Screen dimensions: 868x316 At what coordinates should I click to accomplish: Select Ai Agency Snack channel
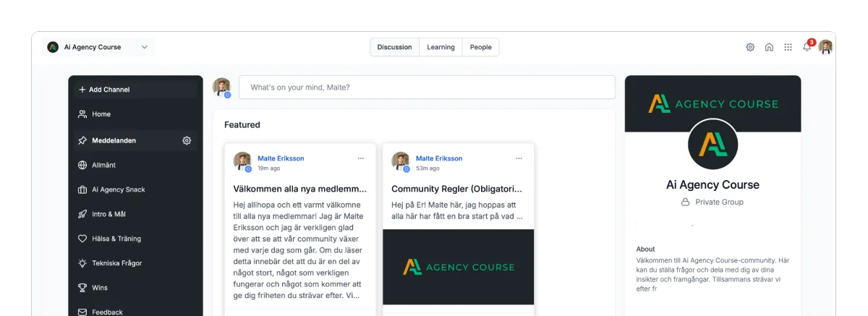point(135,189)
